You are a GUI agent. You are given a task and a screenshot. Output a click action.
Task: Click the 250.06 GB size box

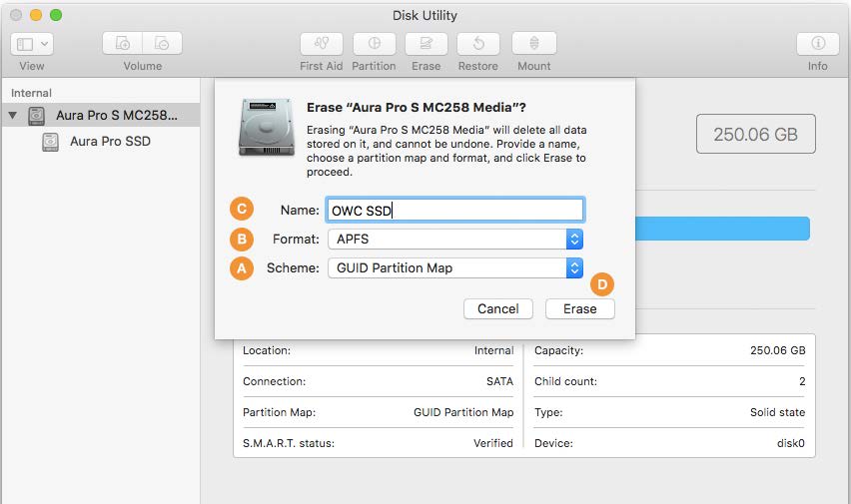[755, 134]
